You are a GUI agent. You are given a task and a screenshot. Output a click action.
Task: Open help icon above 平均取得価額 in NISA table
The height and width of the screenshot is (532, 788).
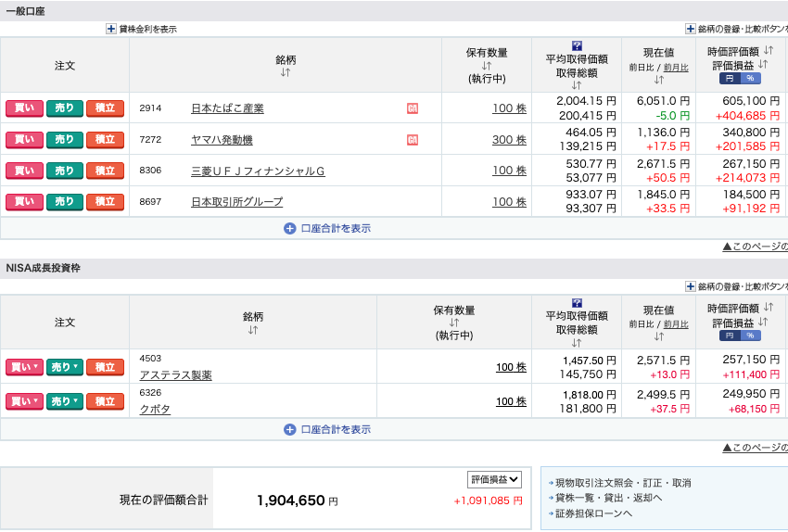pyautogui.click(x=577, y=303)
